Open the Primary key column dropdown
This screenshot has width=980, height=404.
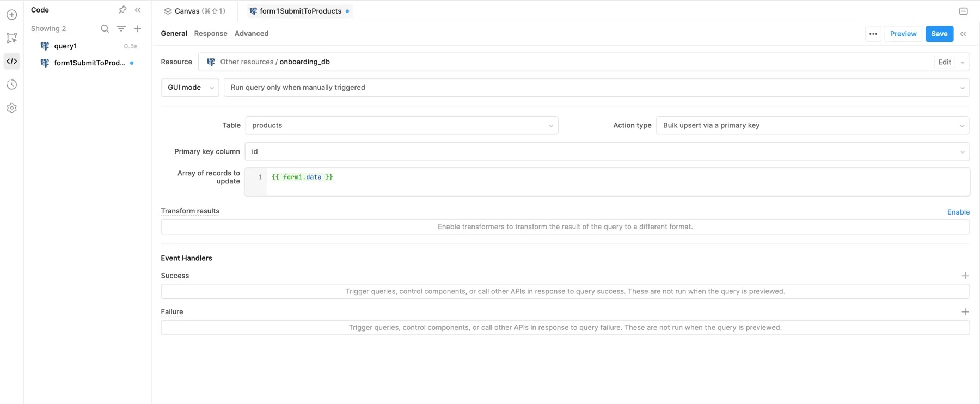(607, 151)
